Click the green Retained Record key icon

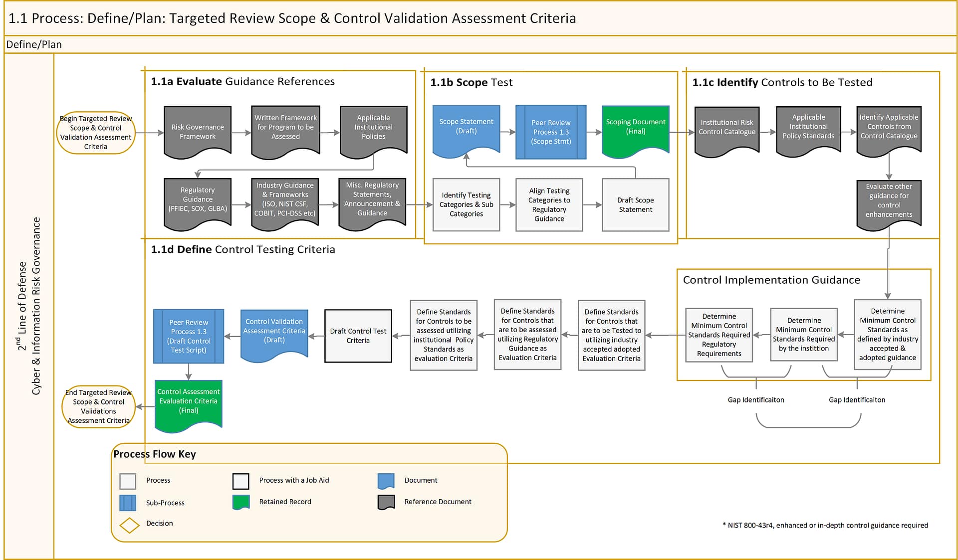241,502
